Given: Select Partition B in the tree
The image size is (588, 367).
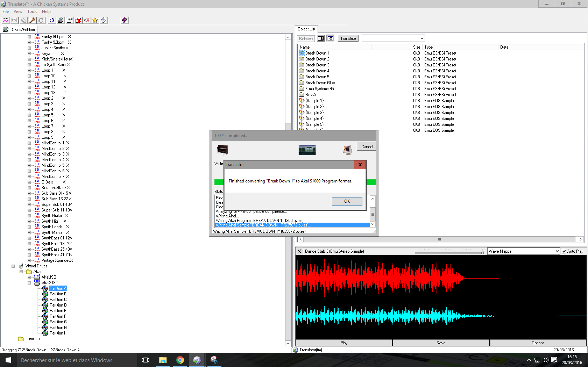Looking at the screenshot, I should click(58, 294).
